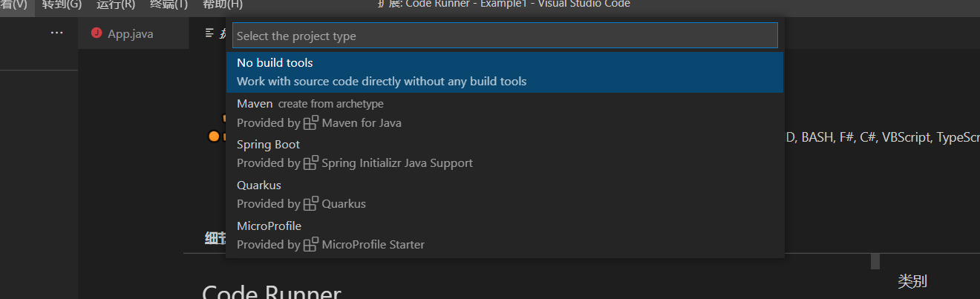Open the 运行(R) menu
Image resolution: width=980 pixels, height=299 pixels.
[x=116, y=4]
